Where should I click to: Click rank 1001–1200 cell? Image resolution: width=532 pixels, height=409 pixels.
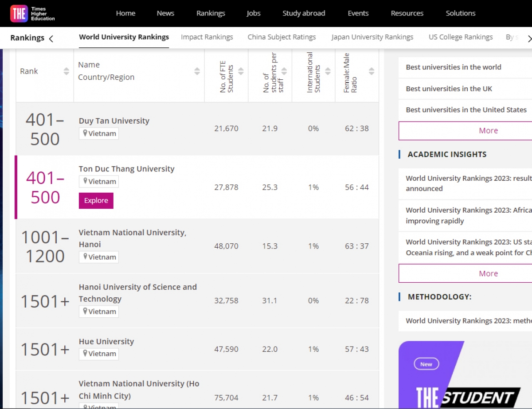[45, 247]
